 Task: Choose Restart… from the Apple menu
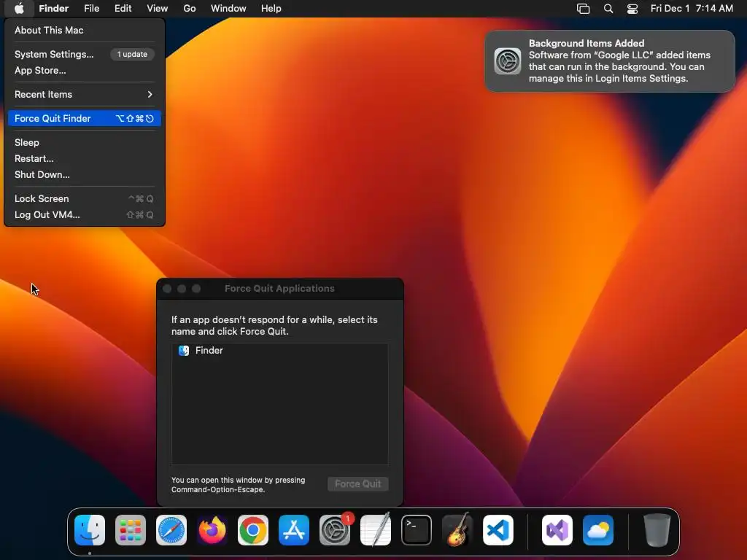85,158
